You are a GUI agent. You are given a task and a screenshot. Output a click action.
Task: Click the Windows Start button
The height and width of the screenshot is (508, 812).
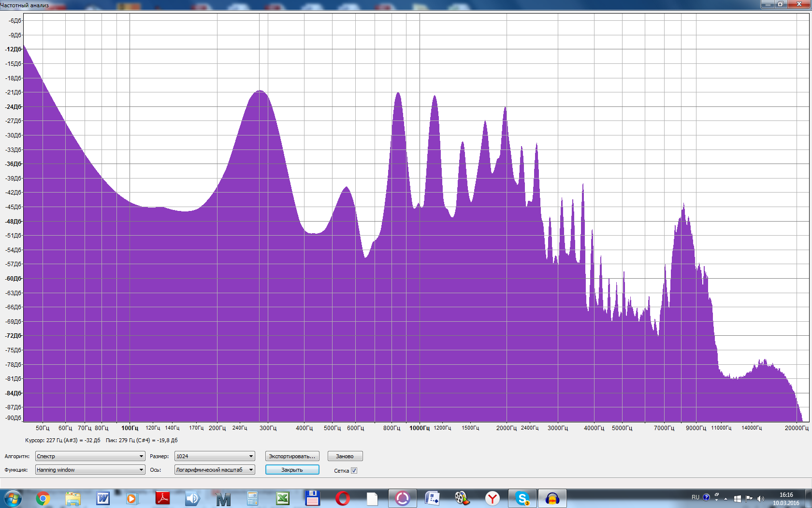pos(13,498)
